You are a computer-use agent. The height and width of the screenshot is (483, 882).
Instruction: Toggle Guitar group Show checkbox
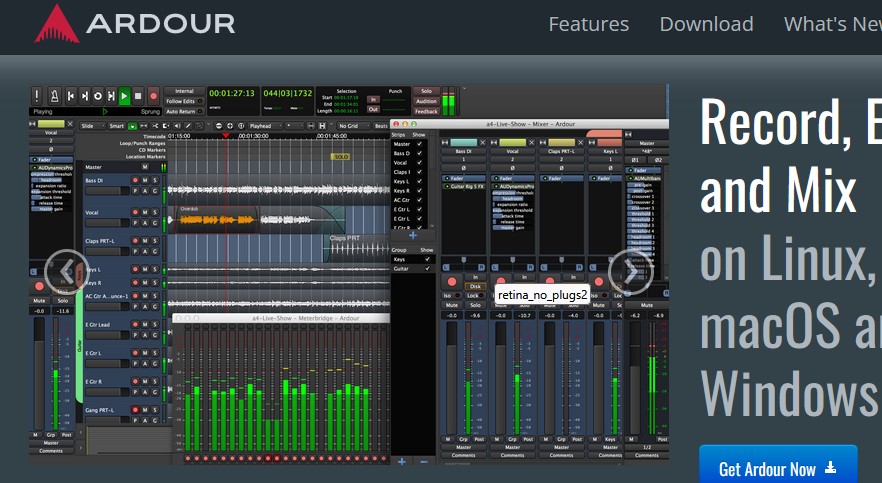click(x=428, y=269)
